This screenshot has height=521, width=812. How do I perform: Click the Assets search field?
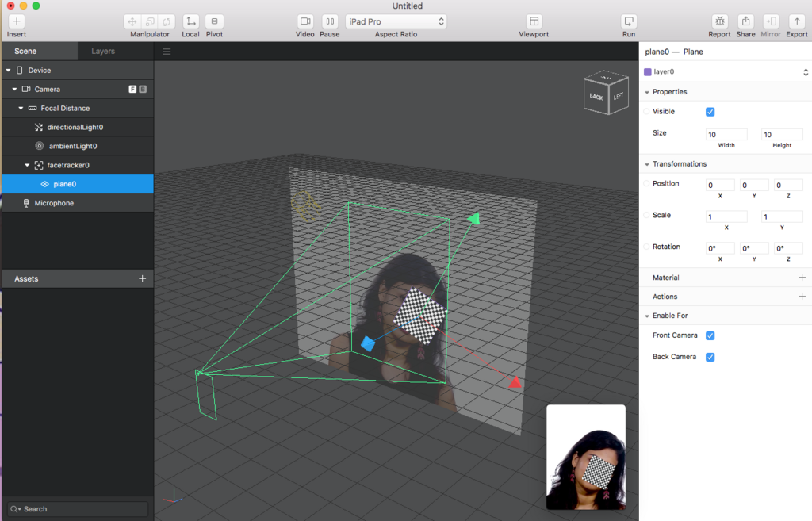click(78, 509)
